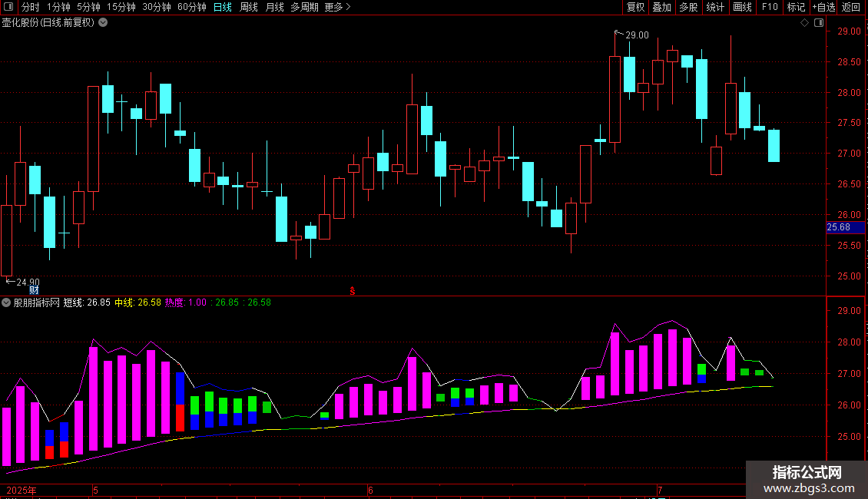Open the 多股 multi-stock view
868x499 pixels.
pos(688,7)
